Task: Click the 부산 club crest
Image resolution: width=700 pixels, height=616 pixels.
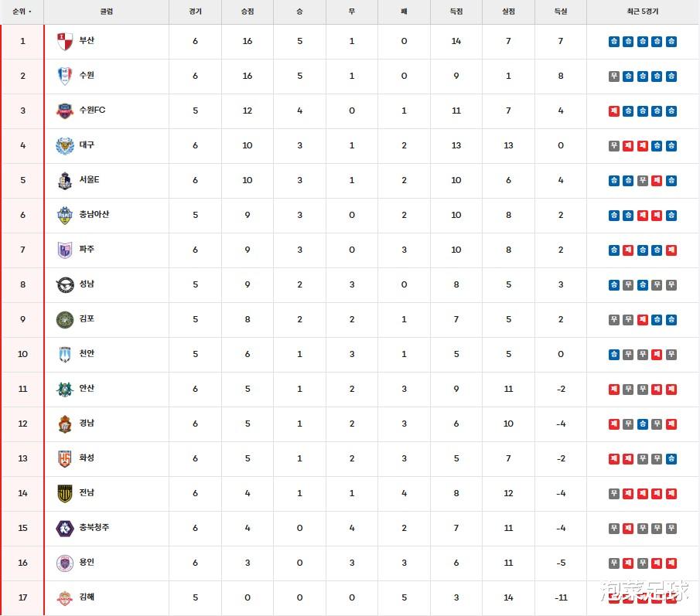Action: pyautogui.click(x=65, y=42)
